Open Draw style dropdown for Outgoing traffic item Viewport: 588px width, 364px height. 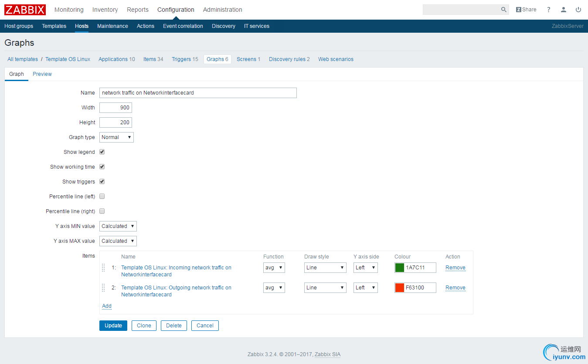tap(325, 288)
